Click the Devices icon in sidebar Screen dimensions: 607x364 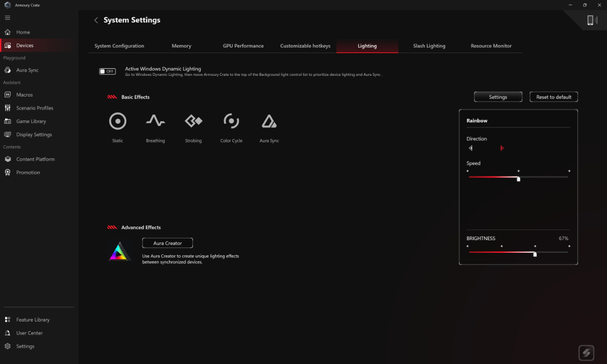pos(8,45)
